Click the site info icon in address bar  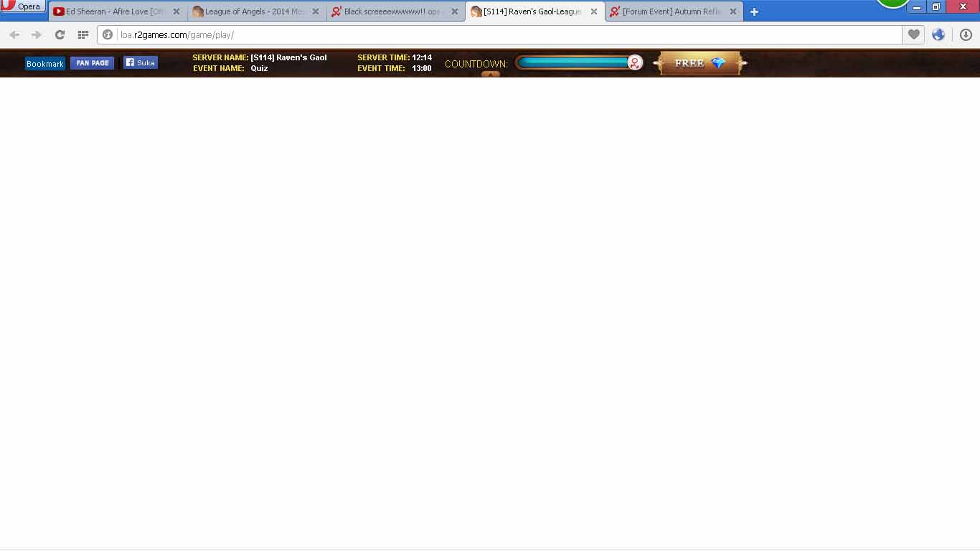click(108, 34)
